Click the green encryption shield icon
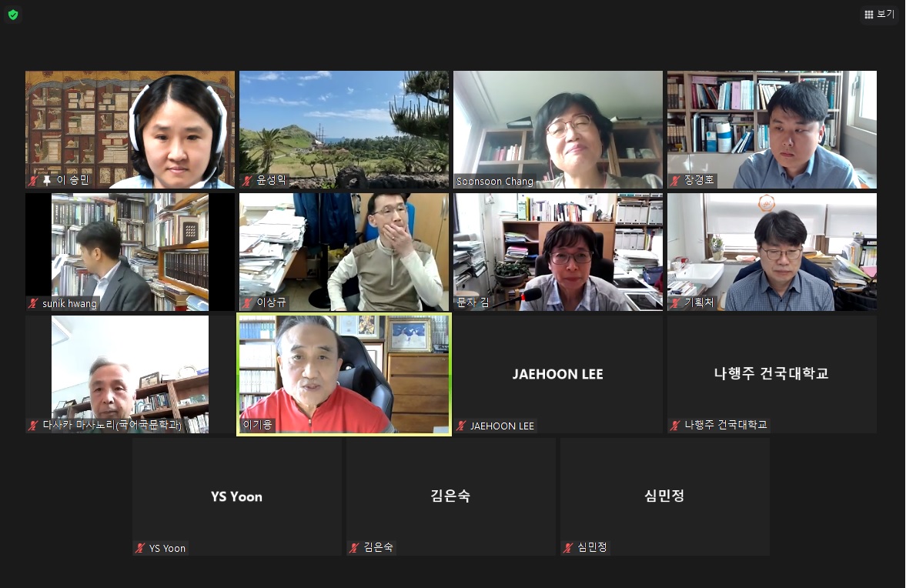The height and width of the screenshot is (588, 906). click(x=13, y=15)
